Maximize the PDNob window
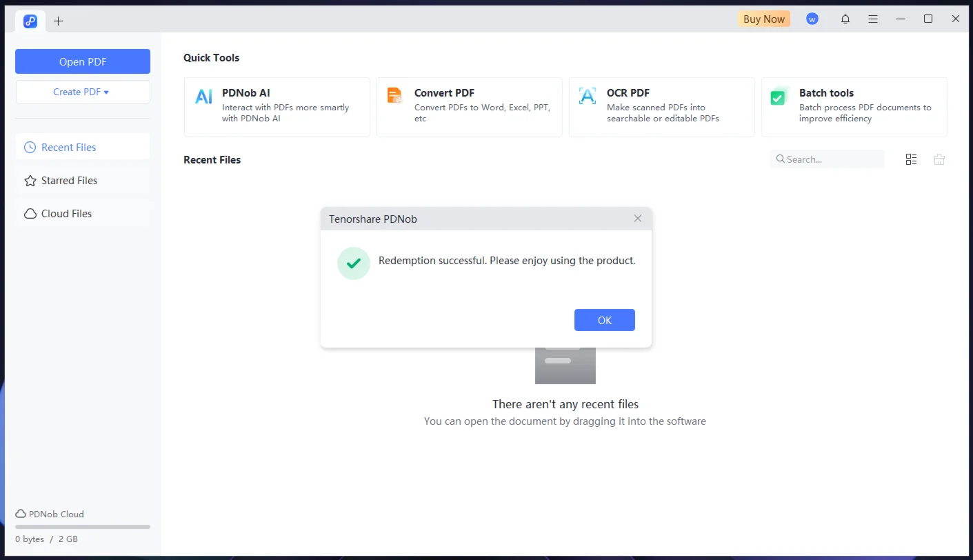 (x=928, y=19)
